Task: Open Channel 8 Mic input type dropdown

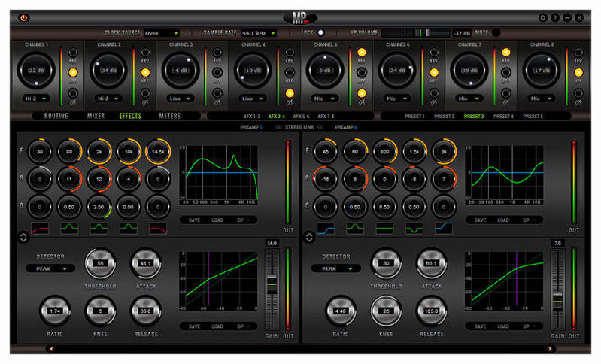Action: 542,99
